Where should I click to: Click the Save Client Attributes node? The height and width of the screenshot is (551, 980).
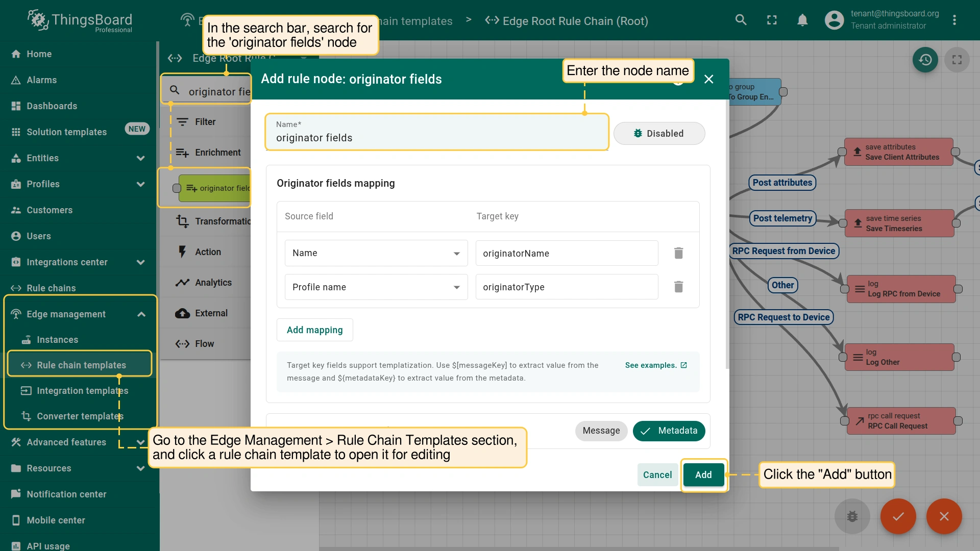[898, 152]
